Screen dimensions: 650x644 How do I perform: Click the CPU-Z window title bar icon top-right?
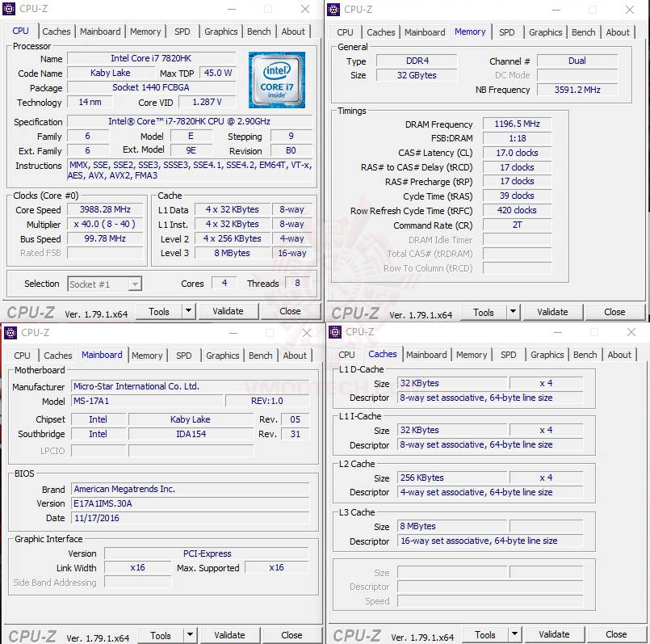point(333,9)
